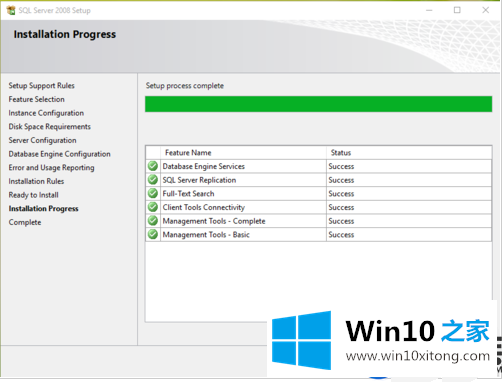
Task: Select the Database Engine Services row name
Action: pyautogui.click(x=204, y=166)
